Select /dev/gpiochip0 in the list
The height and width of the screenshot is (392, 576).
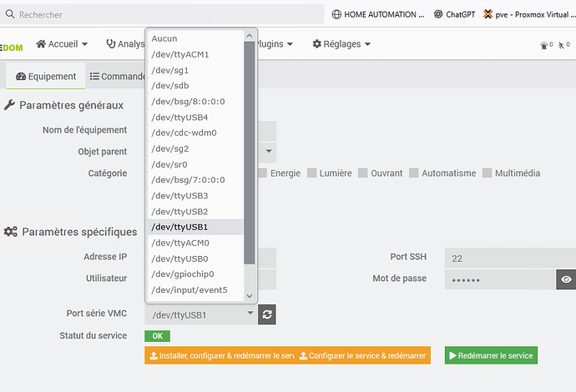pos(195,274)
